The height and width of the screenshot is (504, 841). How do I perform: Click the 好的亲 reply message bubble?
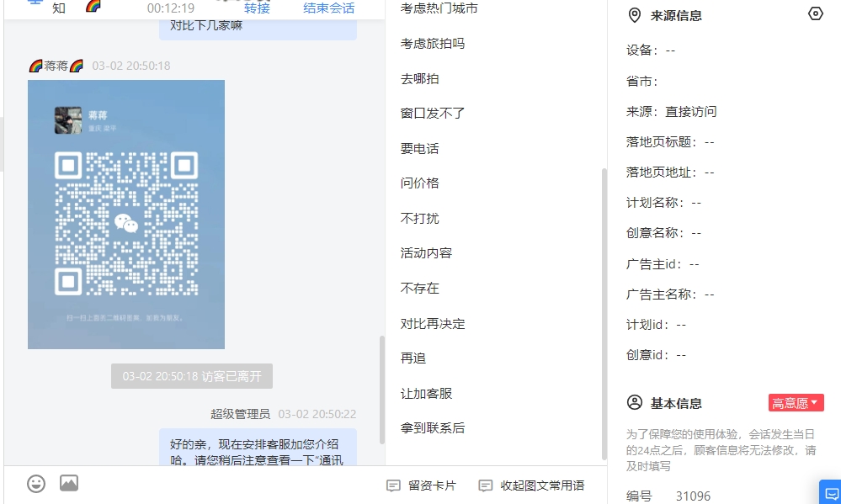[x=258, y=447]
